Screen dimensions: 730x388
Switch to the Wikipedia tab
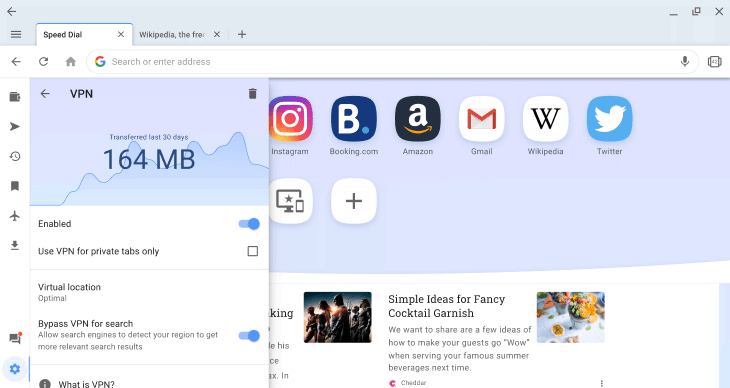(171, 34)
